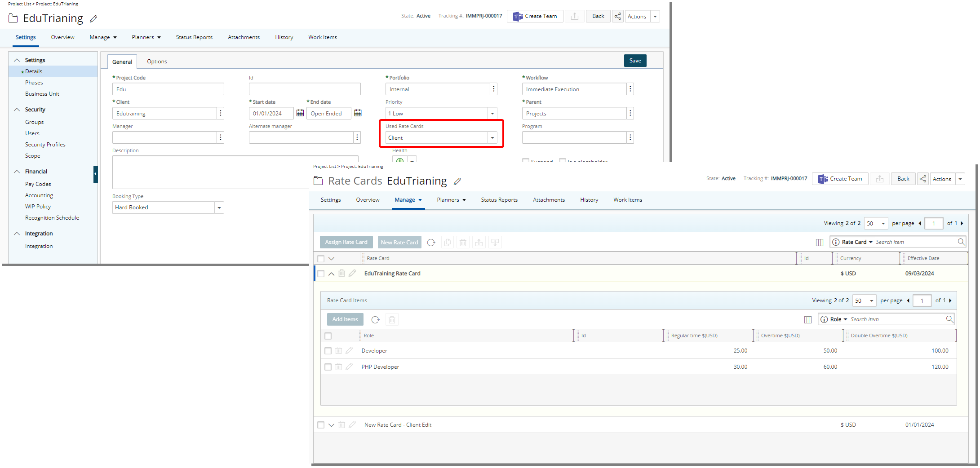Screen dimensions: 980x468
Task: Edit the PHP Developer row with pencil icon
Action: click(x=349, y=367)
